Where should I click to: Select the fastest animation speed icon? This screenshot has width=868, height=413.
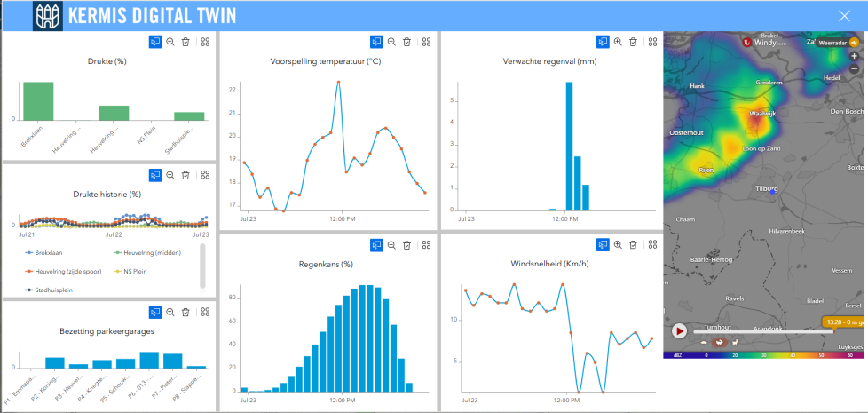[x=736, y=342]
